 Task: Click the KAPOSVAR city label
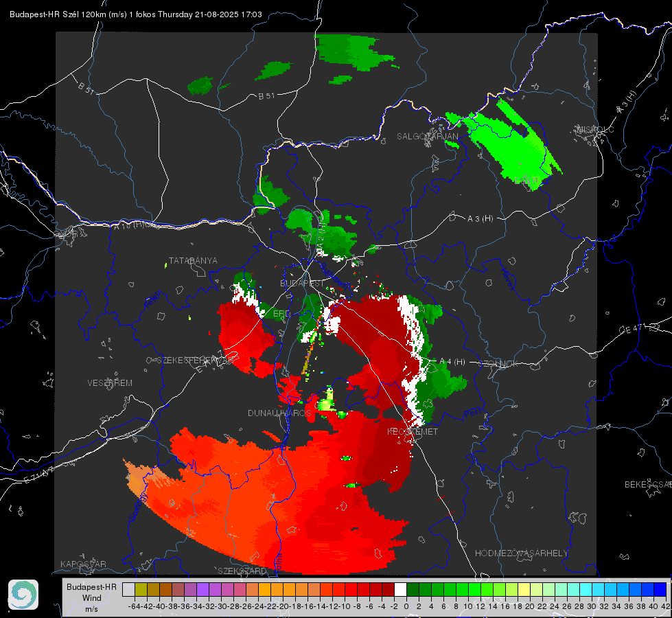[x=83, y=564]
